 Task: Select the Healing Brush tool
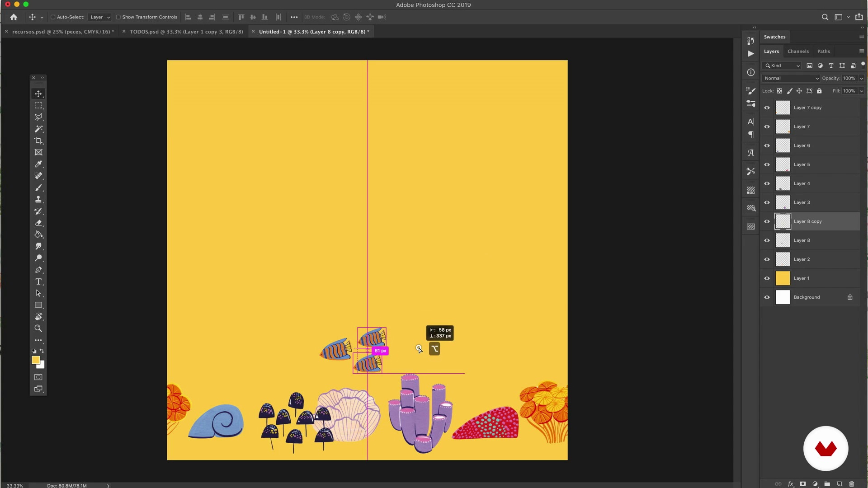pyautogui.click(x=38, y=176)
